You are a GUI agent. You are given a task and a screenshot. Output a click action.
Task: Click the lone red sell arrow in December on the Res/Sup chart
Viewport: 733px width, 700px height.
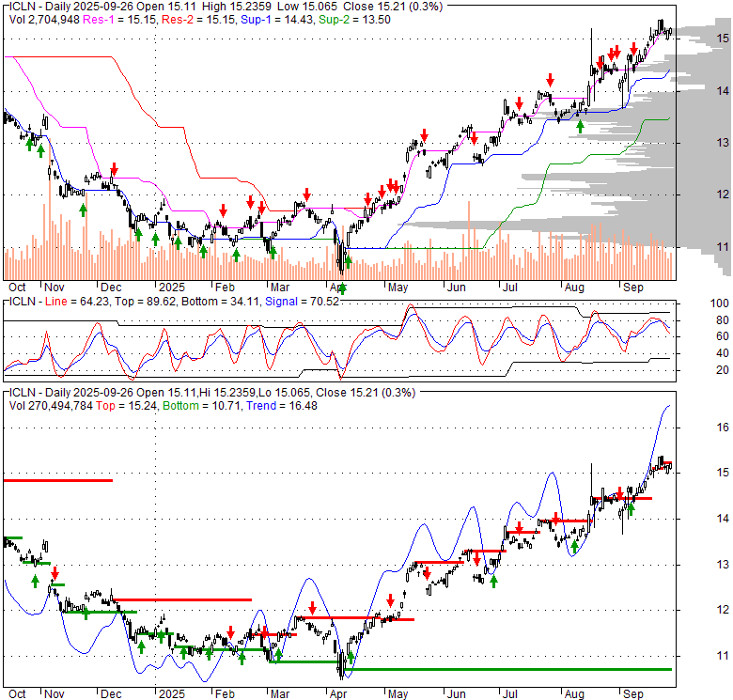pyautogui.click(x=114, y=169)
